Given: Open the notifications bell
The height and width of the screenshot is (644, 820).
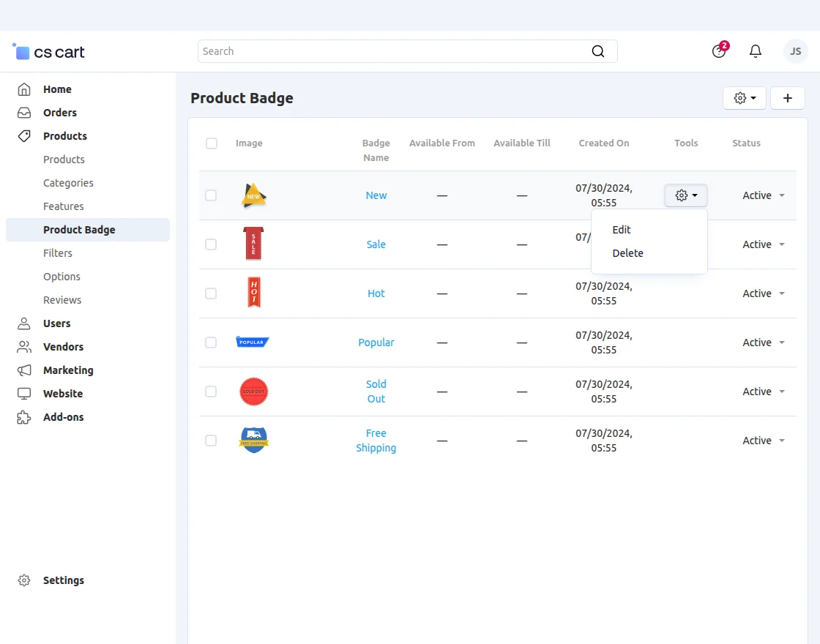Looking at the screenshot, I should [756, 51].
